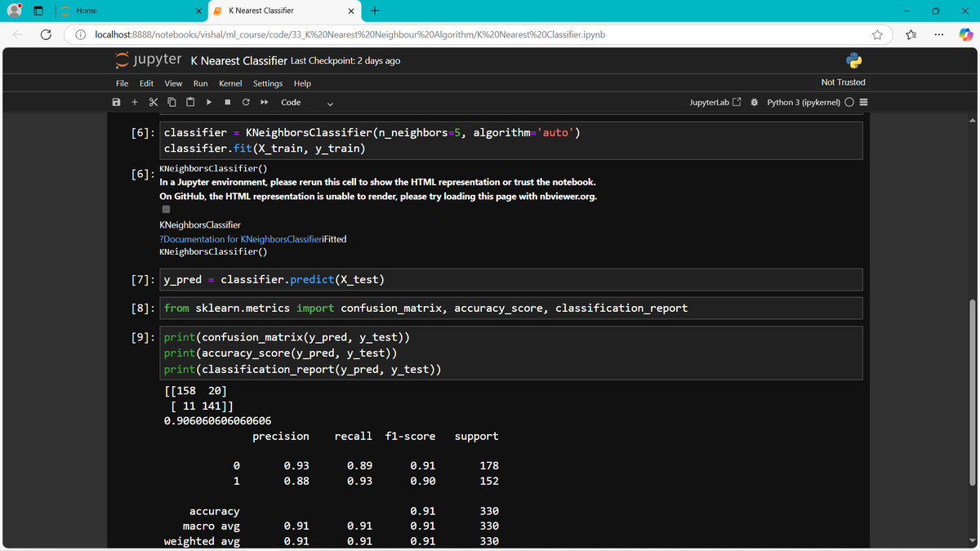Restart kernel and run all cells
This screenshot has width=980, height=551.
pos(265,103)
